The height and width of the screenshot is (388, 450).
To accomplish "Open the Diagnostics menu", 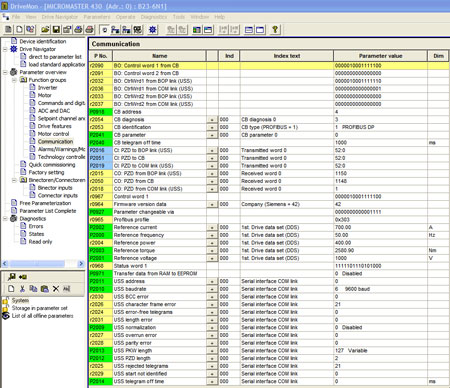I will click(x=154, y=17).
